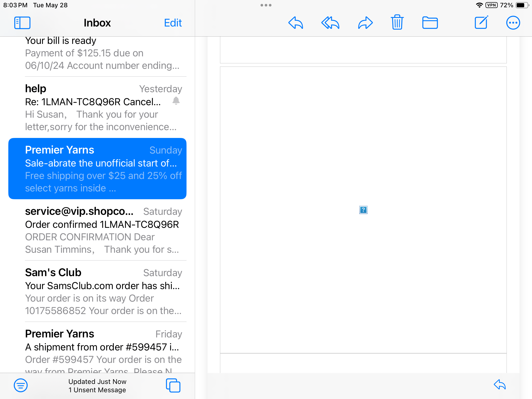The height and width of the screenshot is (399, 532).
Task: Reply to the open email
Action: (296, 23)
